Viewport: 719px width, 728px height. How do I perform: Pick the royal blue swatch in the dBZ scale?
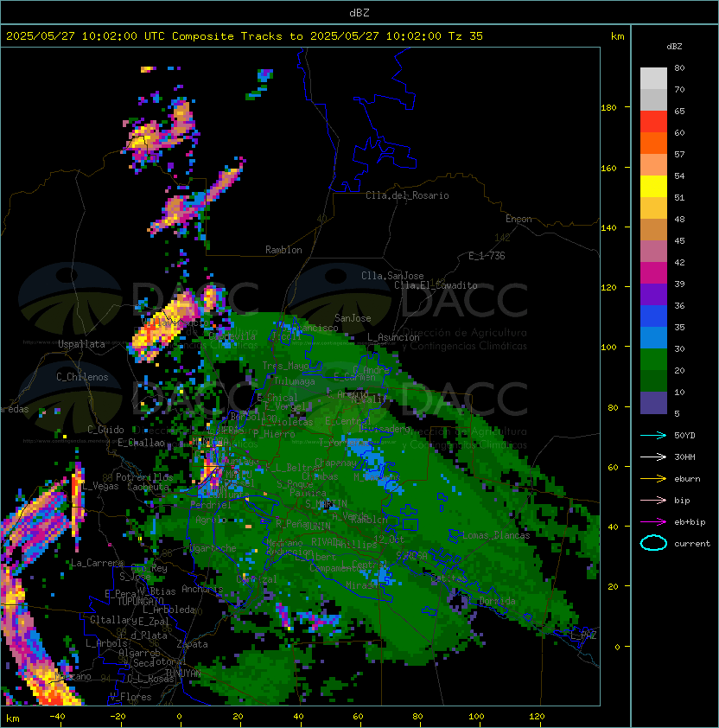tap(653, 316)
